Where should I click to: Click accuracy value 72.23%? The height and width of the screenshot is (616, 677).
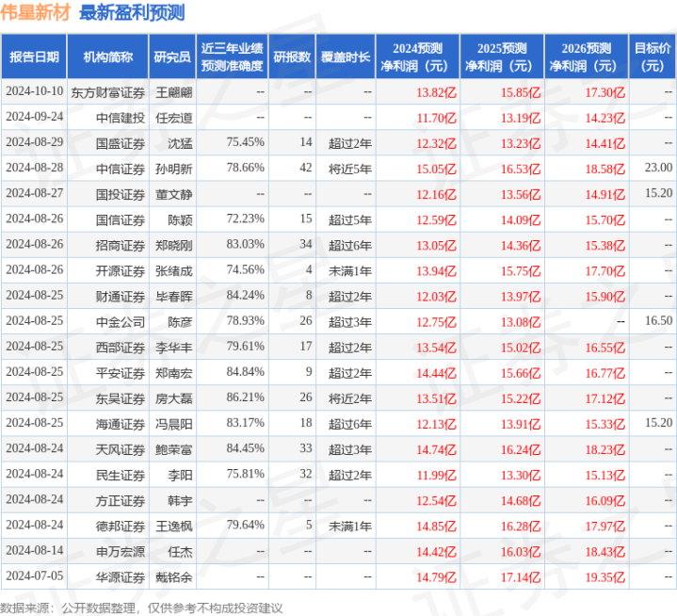tap(245, 219)
